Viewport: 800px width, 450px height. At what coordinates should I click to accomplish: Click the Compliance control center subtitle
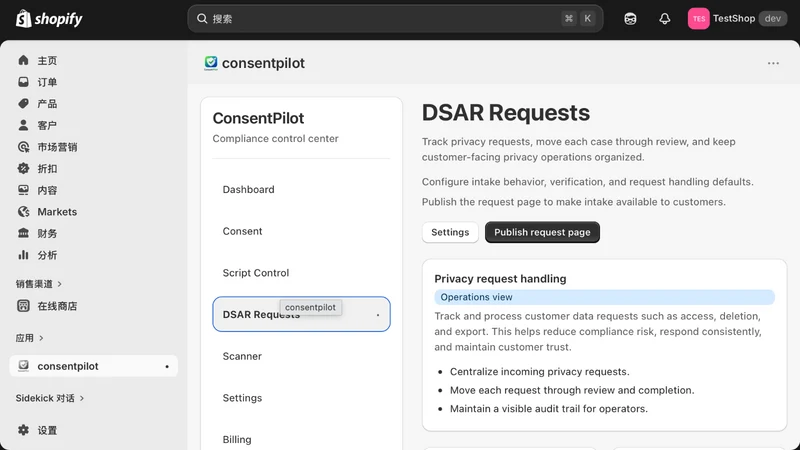tap(276, 139)
